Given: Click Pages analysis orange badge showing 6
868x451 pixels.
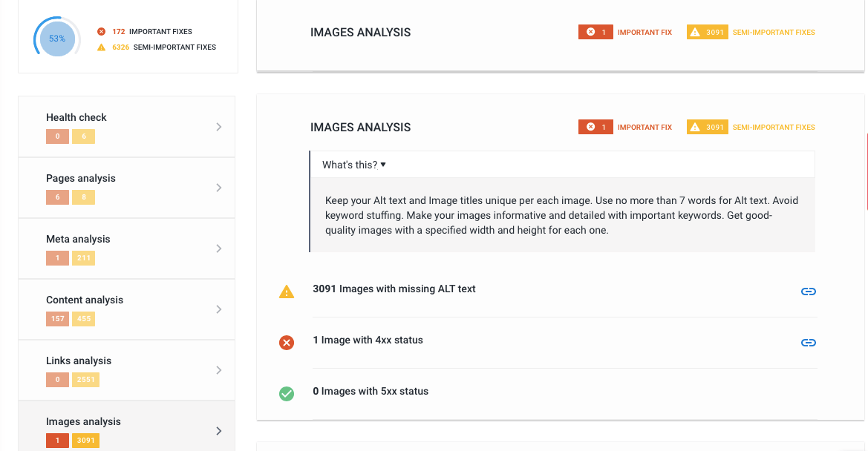Looking at the screenshot, I should (58, 197).
